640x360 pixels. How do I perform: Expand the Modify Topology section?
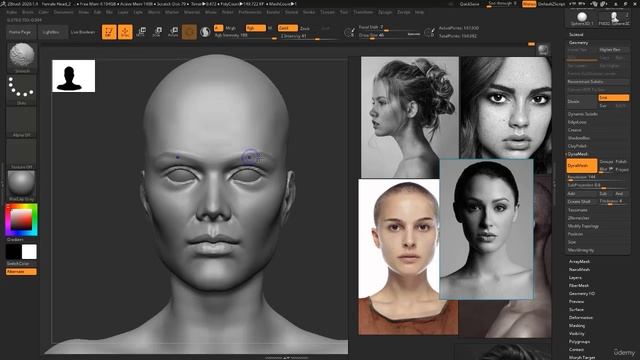pyautogui.click(x=583, y=226)
